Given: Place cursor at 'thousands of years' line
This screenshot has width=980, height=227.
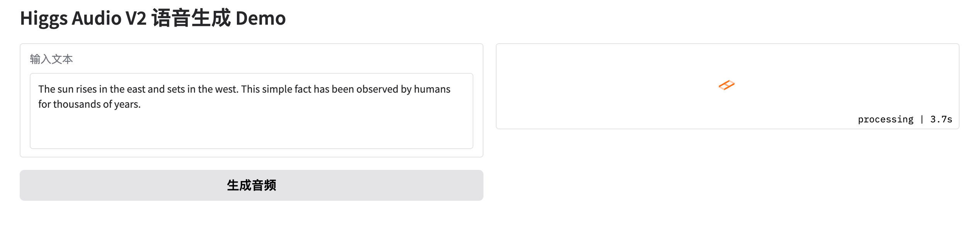Looking at the screenshot, I should tap(89, 104).
